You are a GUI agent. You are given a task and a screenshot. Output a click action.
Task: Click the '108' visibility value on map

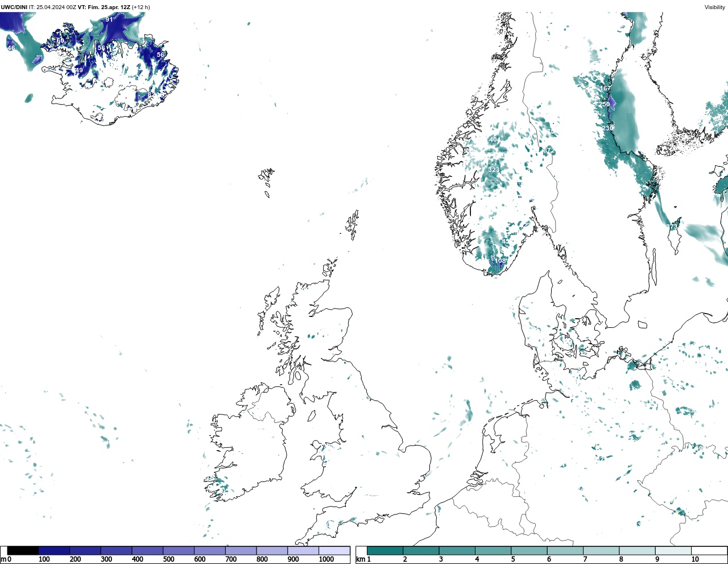point(500,261)
